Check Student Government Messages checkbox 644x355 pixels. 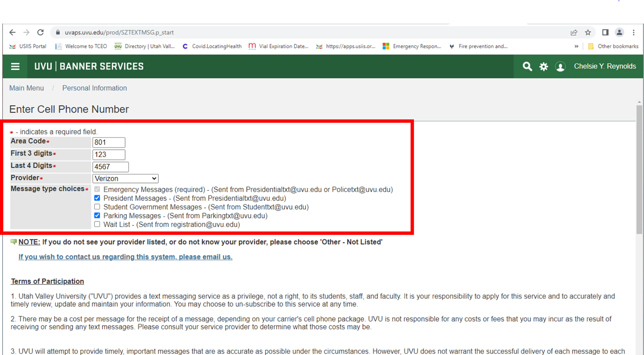click(x=97, y=207)
